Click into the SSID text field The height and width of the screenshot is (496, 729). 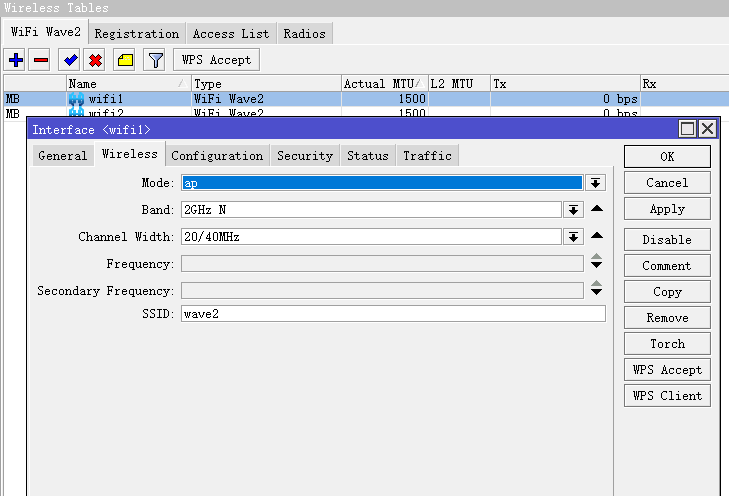393,314
